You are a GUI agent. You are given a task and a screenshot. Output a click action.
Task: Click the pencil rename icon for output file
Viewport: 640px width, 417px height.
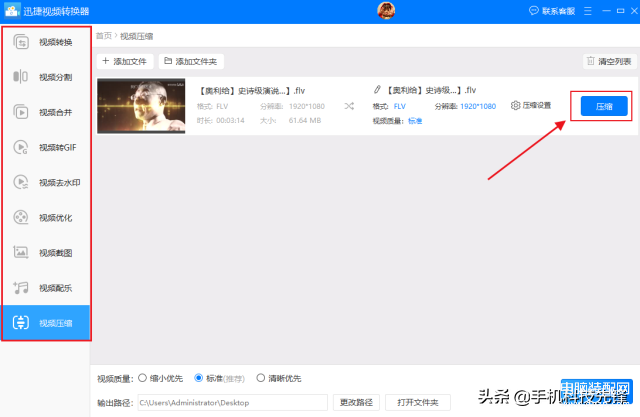coord(377,89)
